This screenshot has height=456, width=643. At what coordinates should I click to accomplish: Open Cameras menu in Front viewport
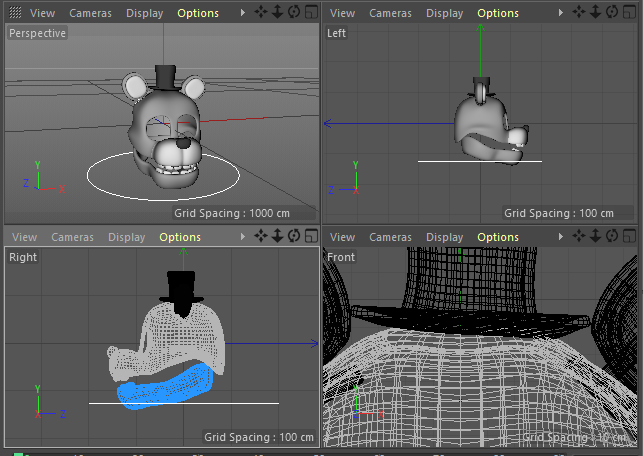click(x=390, y=237)
